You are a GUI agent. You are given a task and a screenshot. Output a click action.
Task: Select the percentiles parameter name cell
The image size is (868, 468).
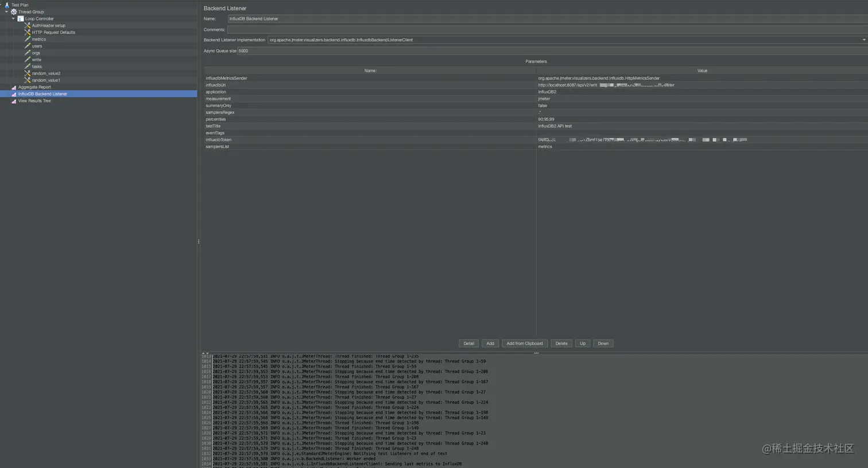[x=370, y=119]
